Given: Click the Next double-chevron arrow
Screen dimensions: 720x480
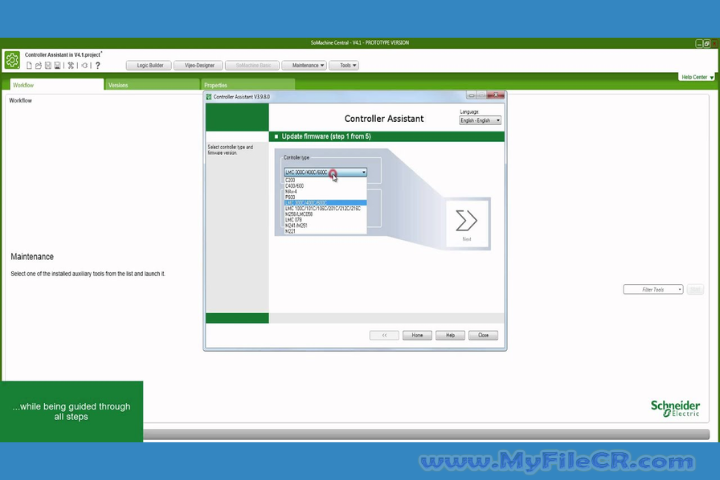Looking at the screenshot, I should click(466, 220).
